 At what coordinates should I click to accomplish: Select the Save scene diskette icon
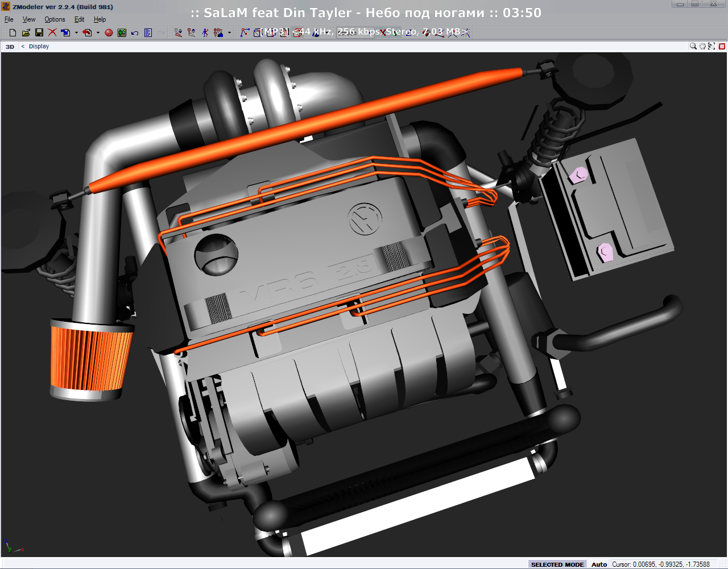click(x=39, y=32)
